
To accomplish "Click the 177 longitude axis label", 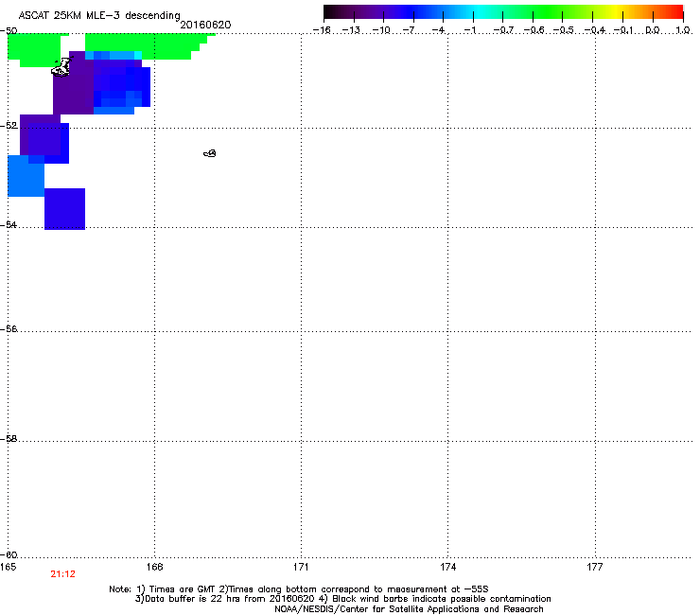I will tap(595, 567).
